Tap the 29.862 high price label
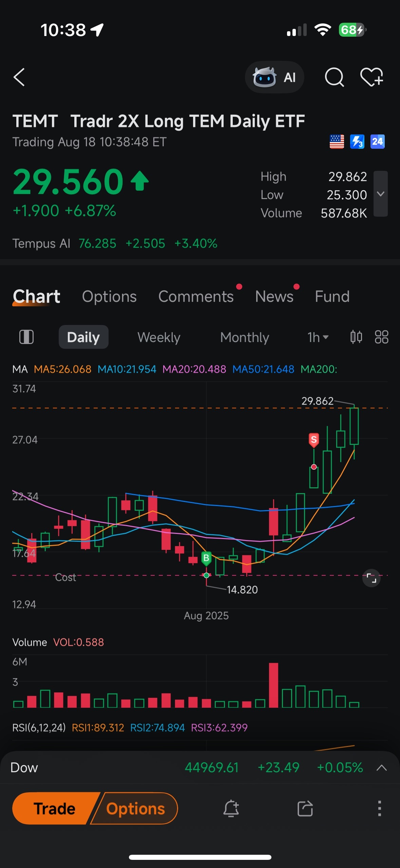This screenshot has height=868, width=400. [x=317, y=401]
